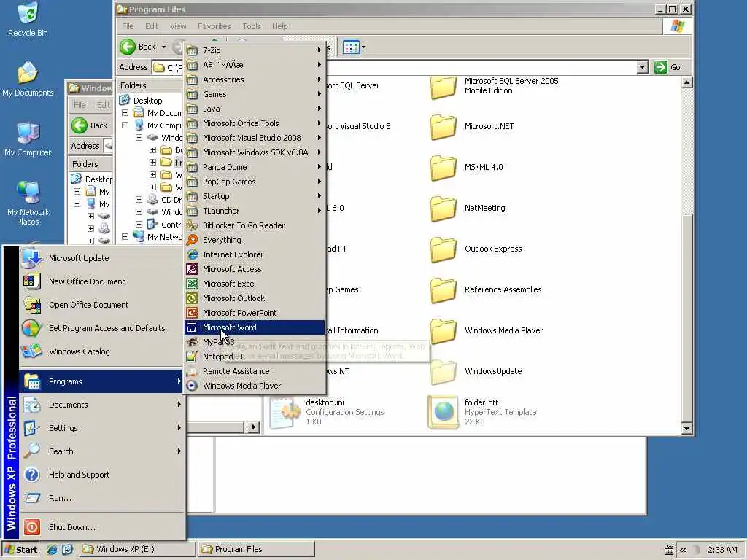Open the address bar dropdown arrow
Screen dimensions: 747x560
[642, 67]
